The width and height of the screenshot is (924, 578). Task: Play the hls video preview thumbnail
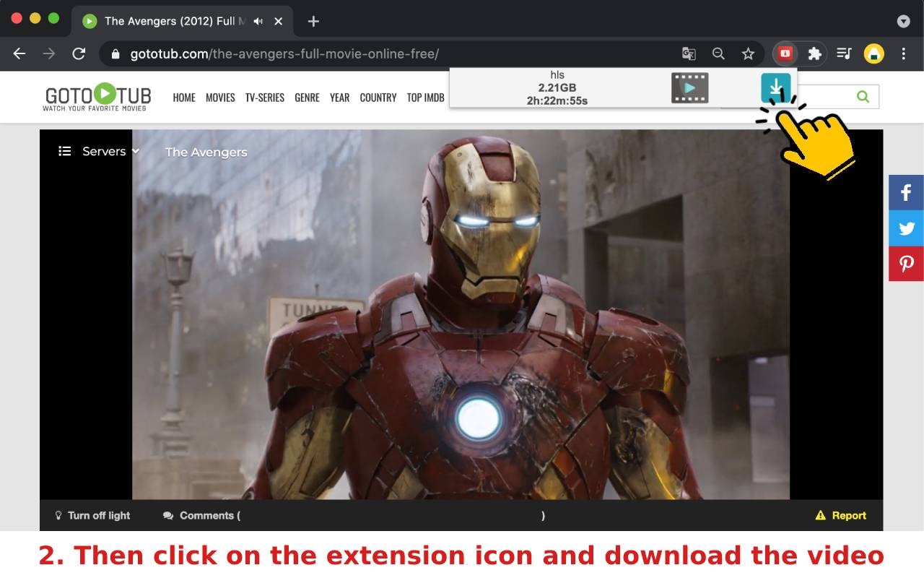689,88
